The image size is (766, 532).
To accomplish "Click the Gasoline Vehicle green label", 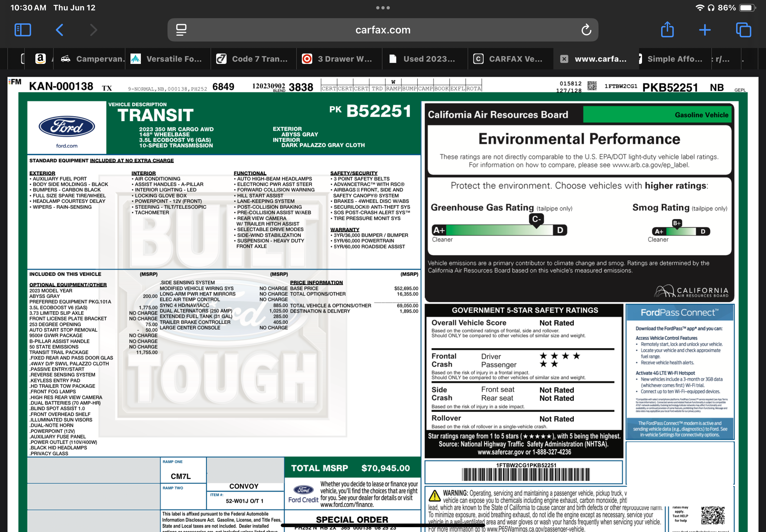I will [657, 115].
